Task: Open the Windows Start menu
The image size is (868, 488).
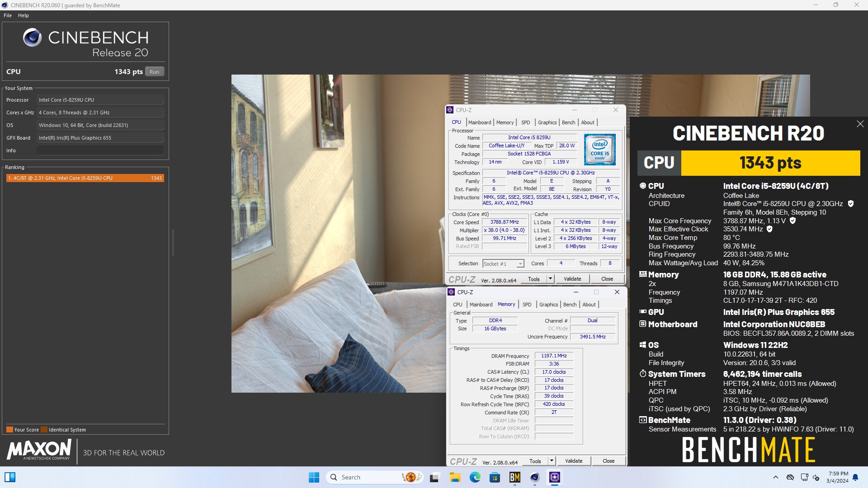Action: pos(314,477)
